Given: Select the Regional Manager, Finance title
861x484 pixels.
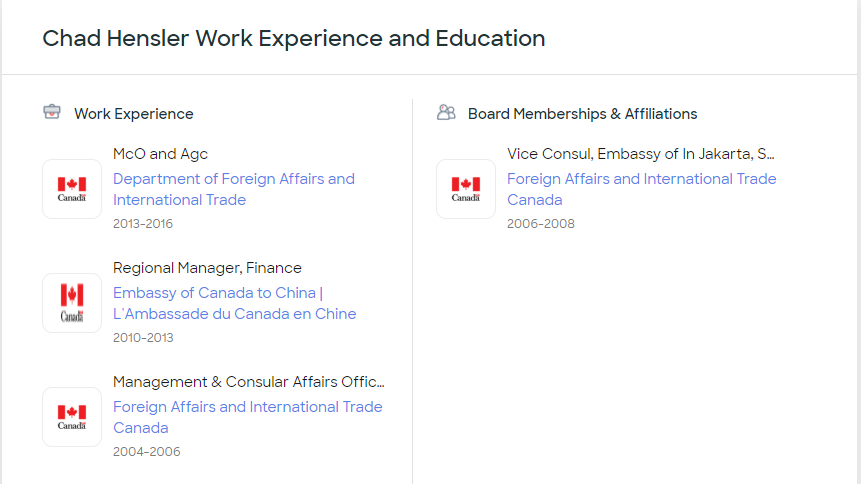Looking at the screenshot, I should tap(207, 268).
